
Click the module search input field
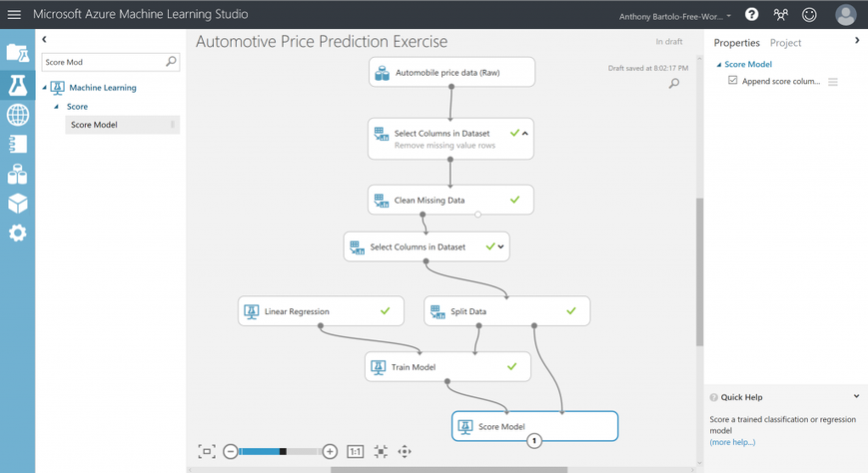click(x=103, y=62)
